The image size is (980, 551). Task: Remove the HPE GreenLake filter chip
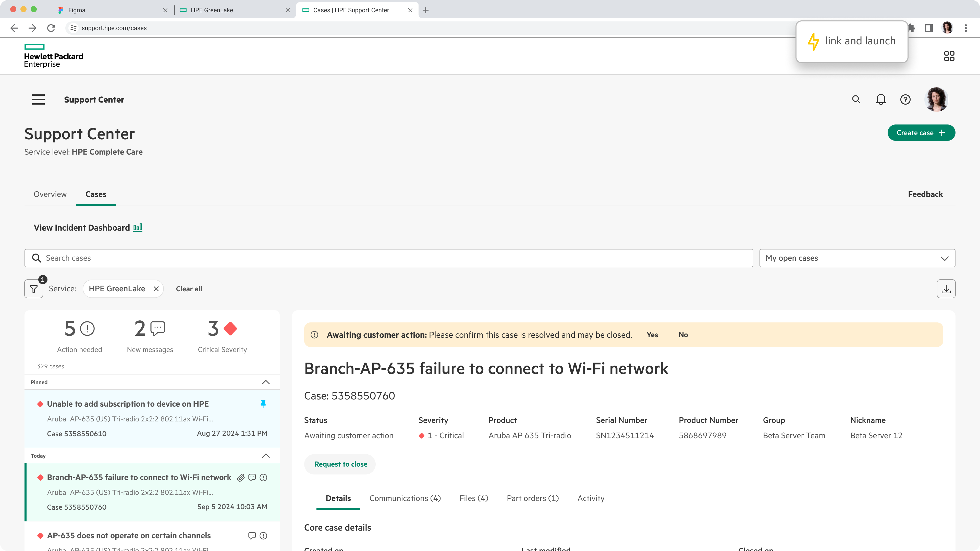pyautogui.click(x=156, y=289)
